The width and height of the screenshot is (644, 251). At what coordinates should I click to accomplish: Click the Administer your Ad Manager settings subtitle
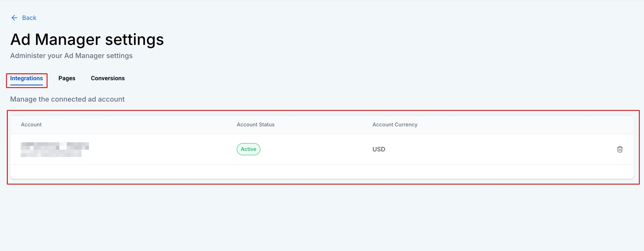pyautogui.click(x=71, y=56)
